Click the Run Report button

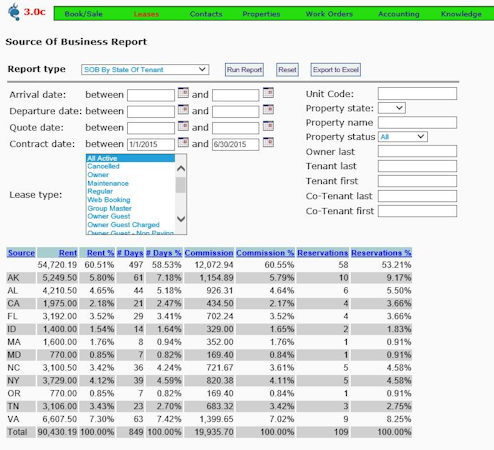pyautogui.click(x=244, y=70)
